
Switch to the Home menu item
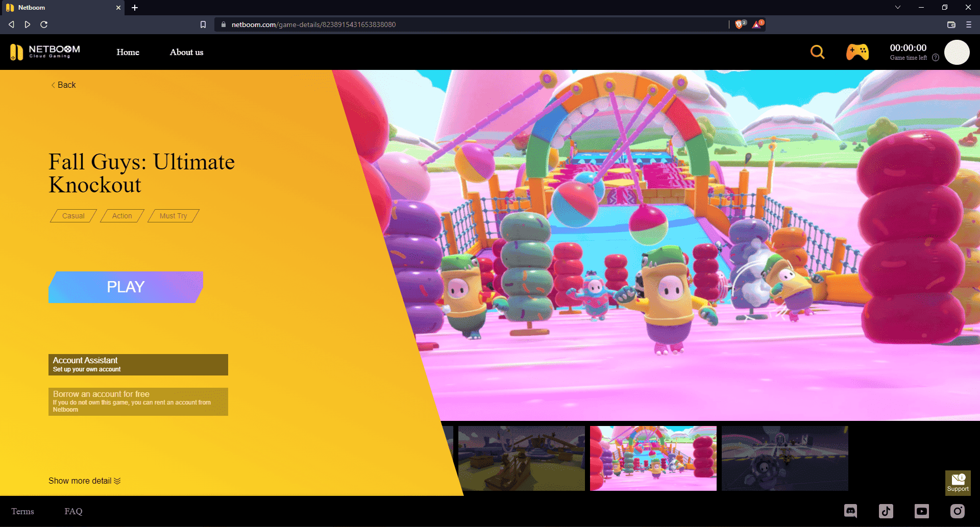128,52
